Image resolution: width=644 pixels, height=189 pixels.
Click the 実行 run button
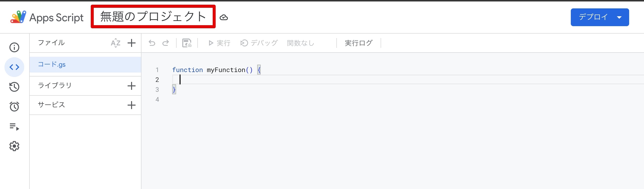pyautogui.click(x=219, y=43)
